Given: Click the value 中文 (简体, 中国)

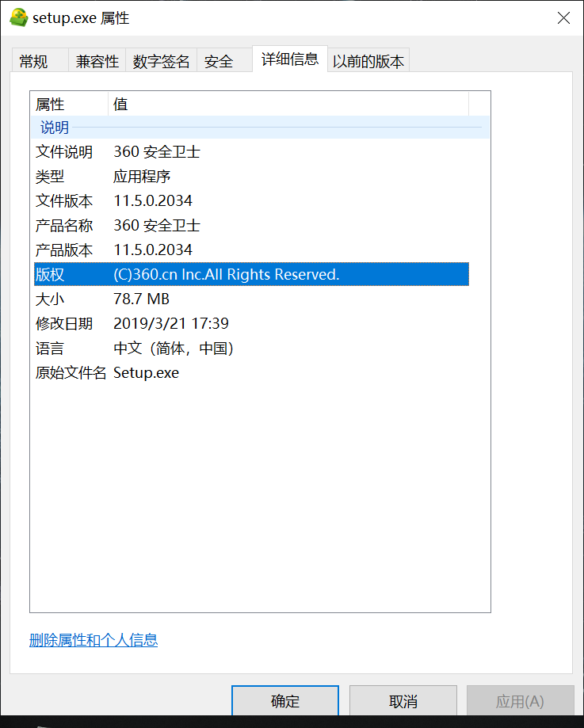Looking at the screenshot, I should (174, 349).
